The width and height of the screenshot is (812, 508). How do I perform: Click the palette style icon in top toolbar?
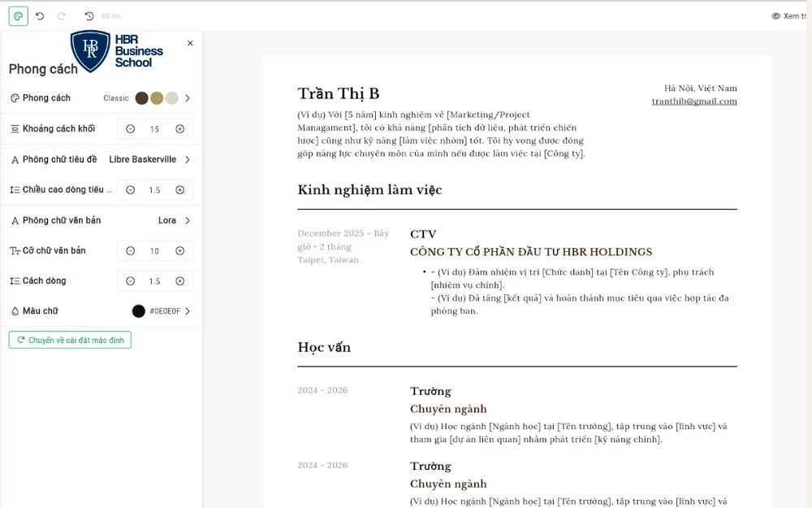coord(18,16)
